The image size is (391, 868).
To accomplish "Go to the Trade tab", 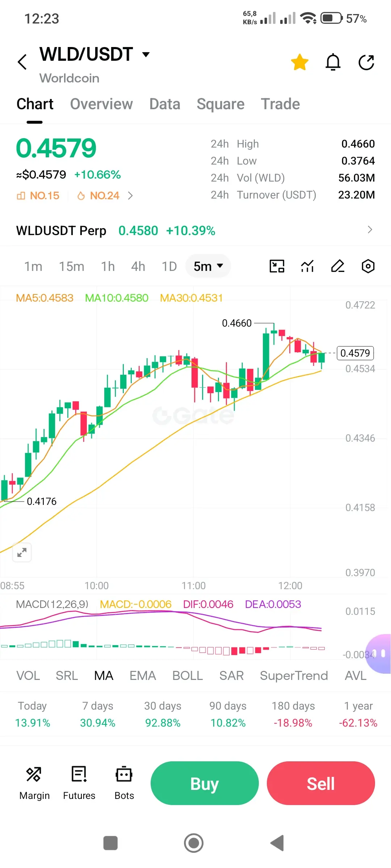I will click(x=280, y=104).
